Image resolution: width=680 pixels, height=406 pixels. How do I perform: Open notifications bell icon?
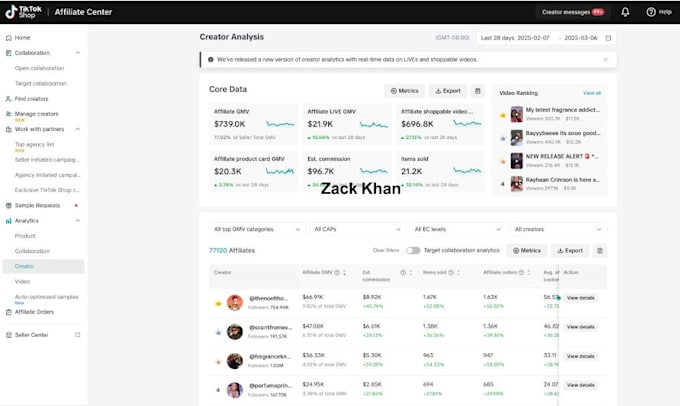tap(625, 12)
